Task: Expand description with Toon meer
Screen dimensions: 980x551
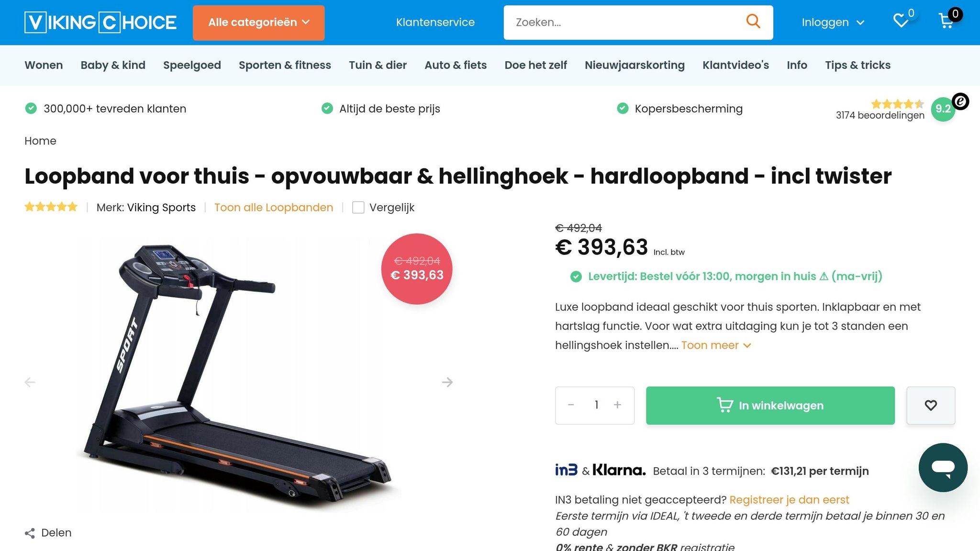Action: [716, 345]
